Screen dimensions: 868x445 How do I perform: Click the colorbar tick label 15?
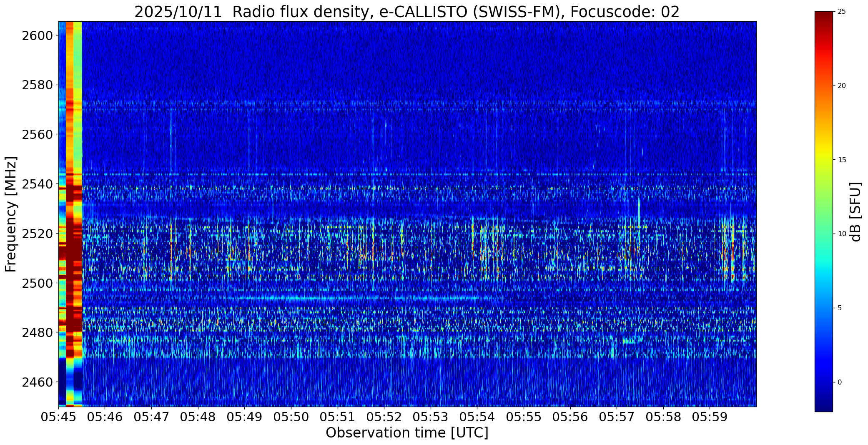coord(842,160)
